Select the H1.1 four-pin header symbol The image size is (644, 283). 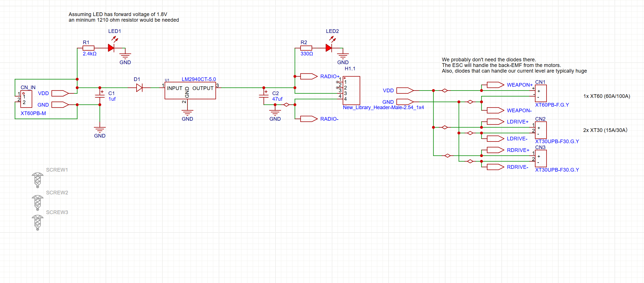351,90
